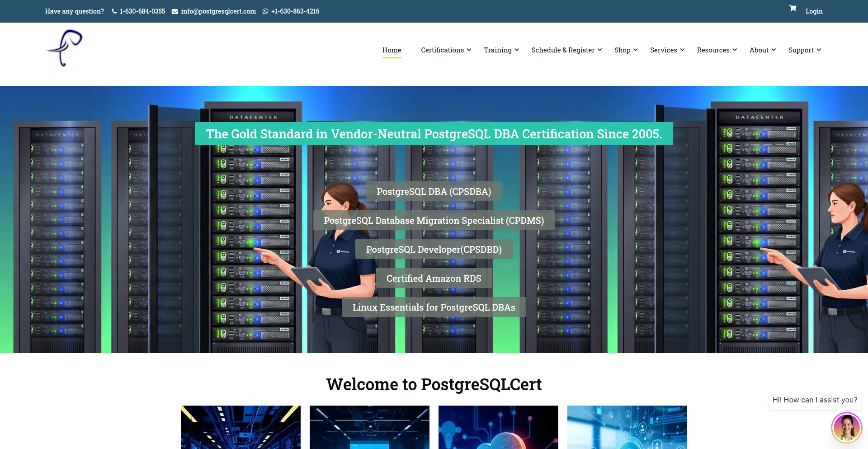Image resolution: width=868 pixels, height=449 pixels.
Task: Expand the Shop dropdown chevron
Action: coord(636,50)
